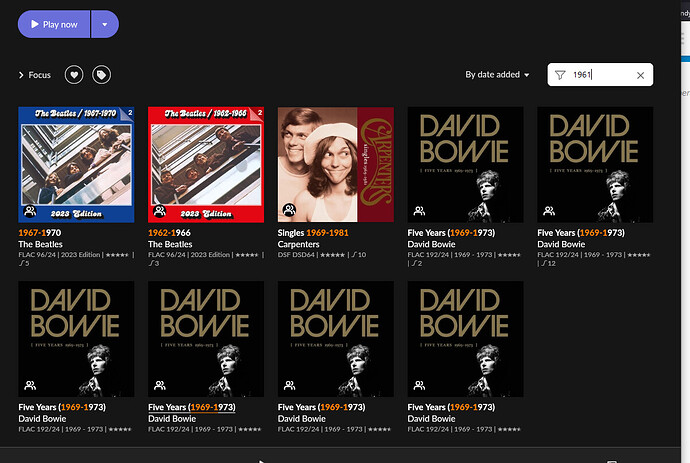The width and height of the screenshot is (690, 463).
Task: Click the 1962-1966 album title
Action: coord(169,233)
